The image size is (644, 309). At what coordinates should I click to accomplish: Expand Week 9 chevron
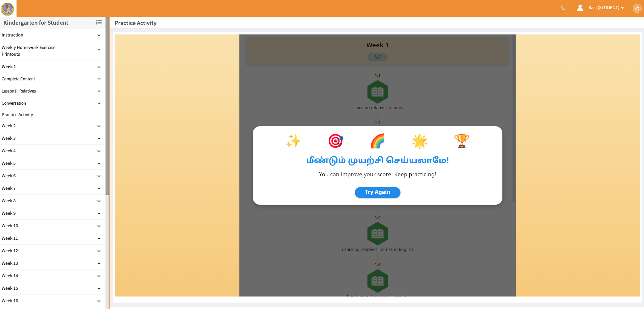99,213
